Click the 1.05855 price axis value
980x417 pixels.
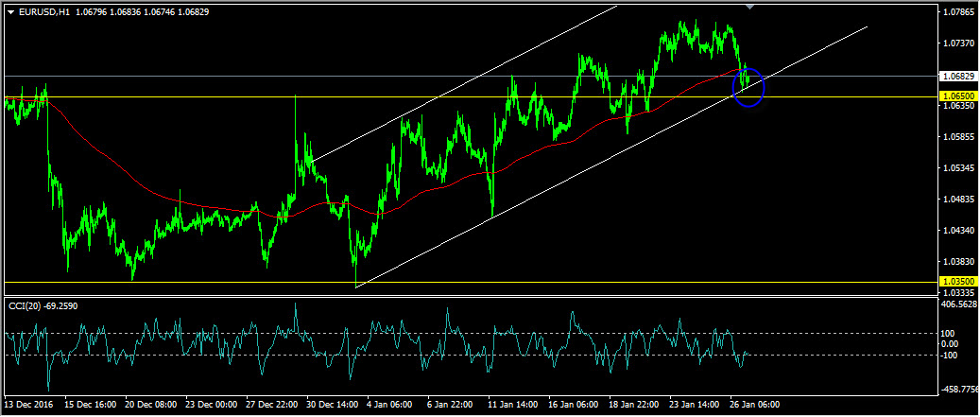(958, 137)
